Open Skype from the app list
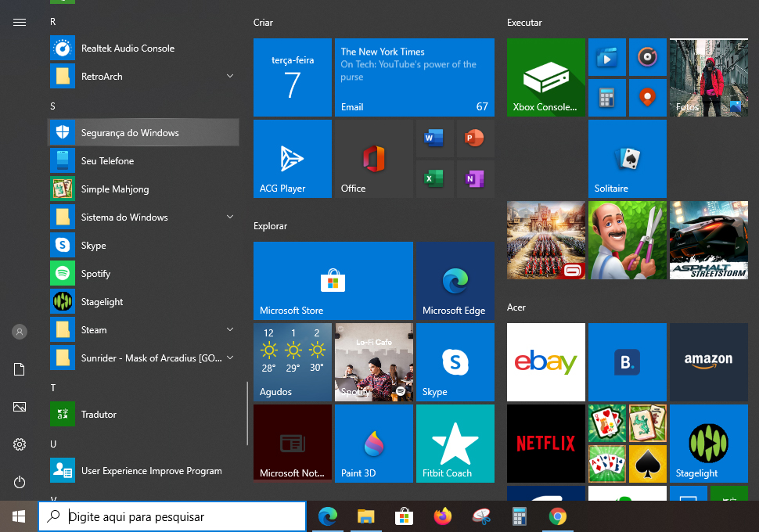 [x=144, y=246]
